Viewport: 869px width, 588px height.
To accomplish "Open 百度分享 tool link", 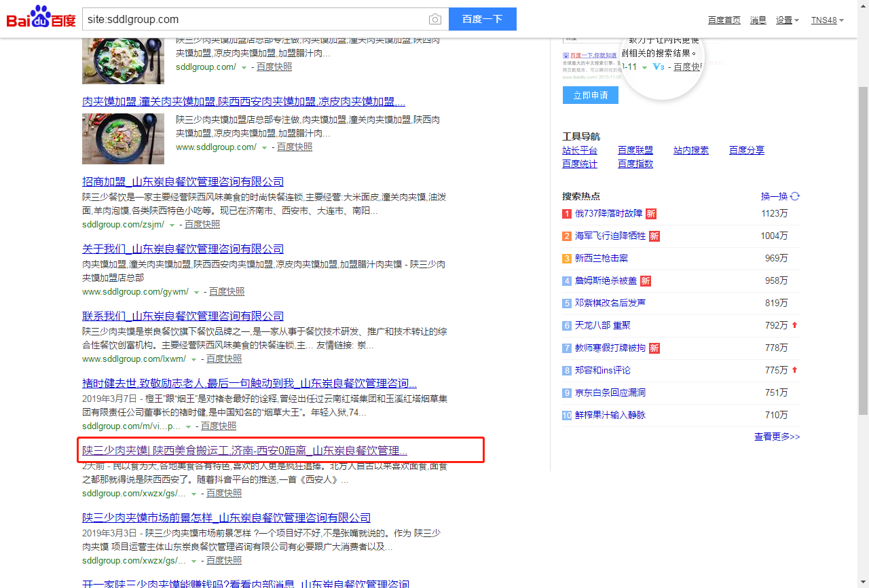I will point(747,150).
